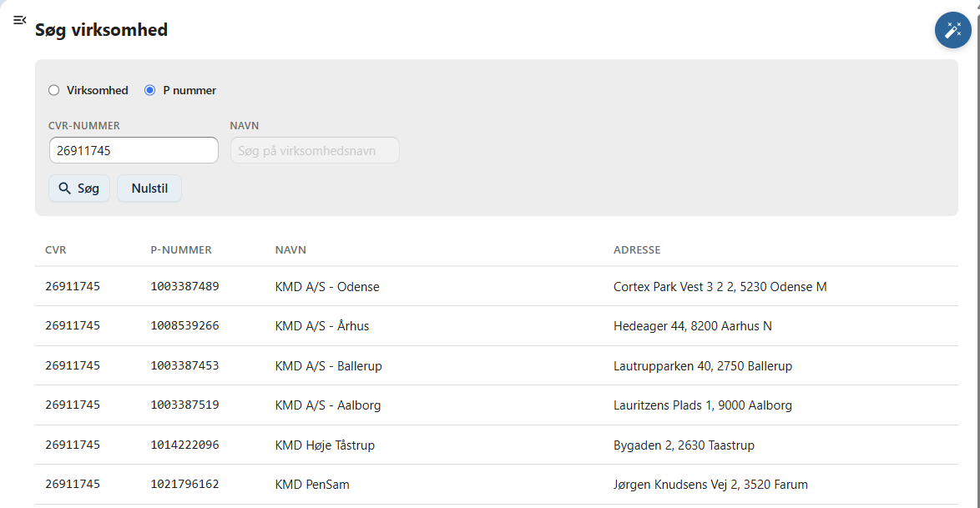Click the Søg button
Image resolution: width=980 pixels, height=508 pixels.
79,188
